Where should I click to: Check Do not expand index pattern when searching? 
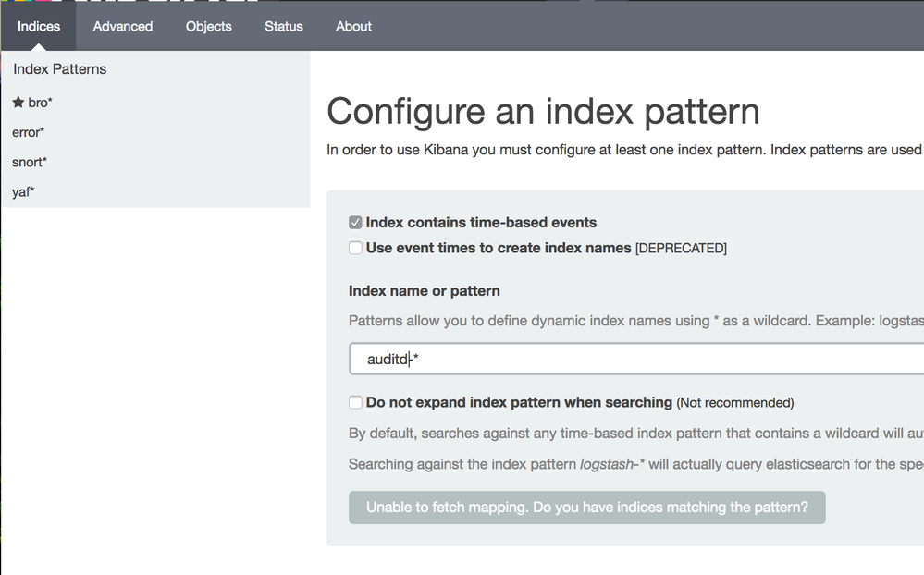[x=355, y=402]
